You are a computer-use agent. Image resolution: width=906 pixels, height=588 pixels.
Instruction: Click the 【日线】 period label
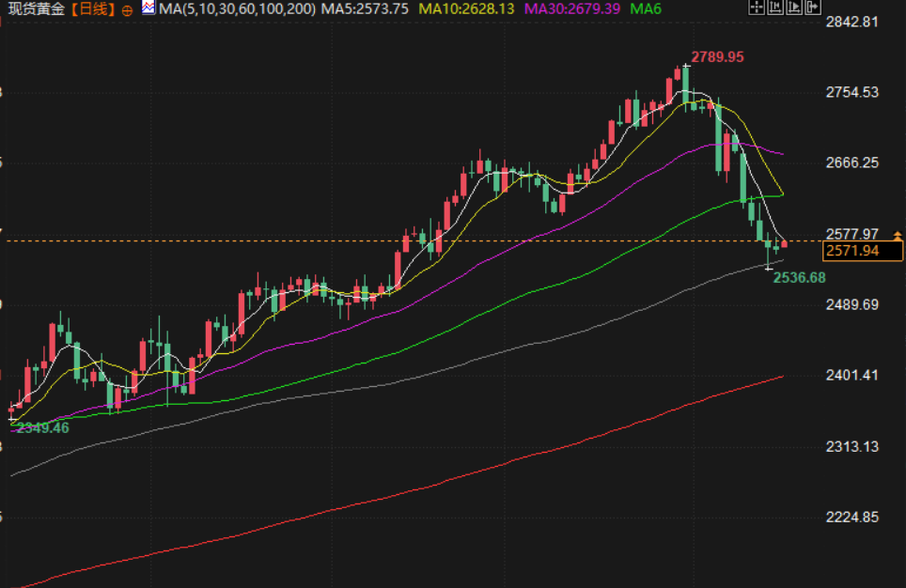[x=94, y=9]
